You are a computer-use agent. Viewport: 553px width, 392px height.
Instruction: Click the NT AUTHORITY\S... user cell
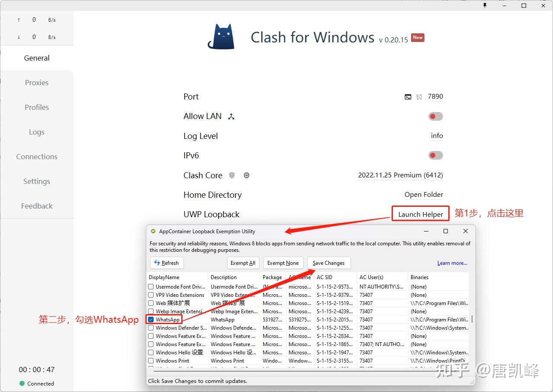pos(382,287)
